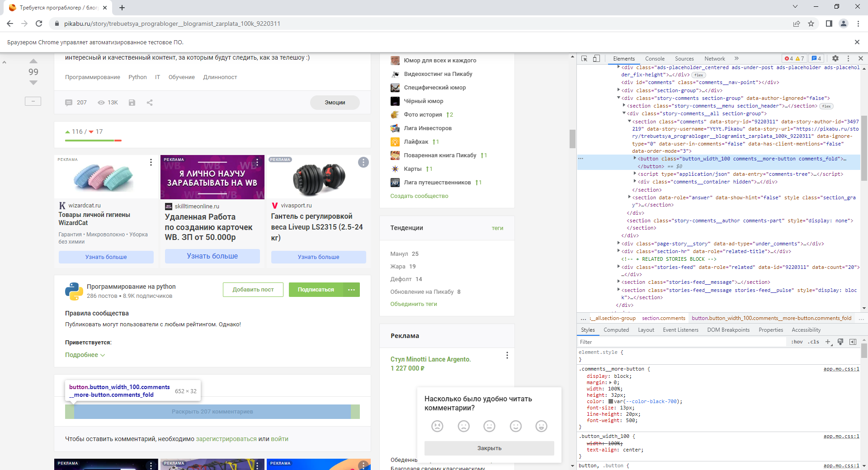Viewport: 868px width, 470px height.
Task: Expand the section data-role="answer" node
Action: [x=629, y=197]
